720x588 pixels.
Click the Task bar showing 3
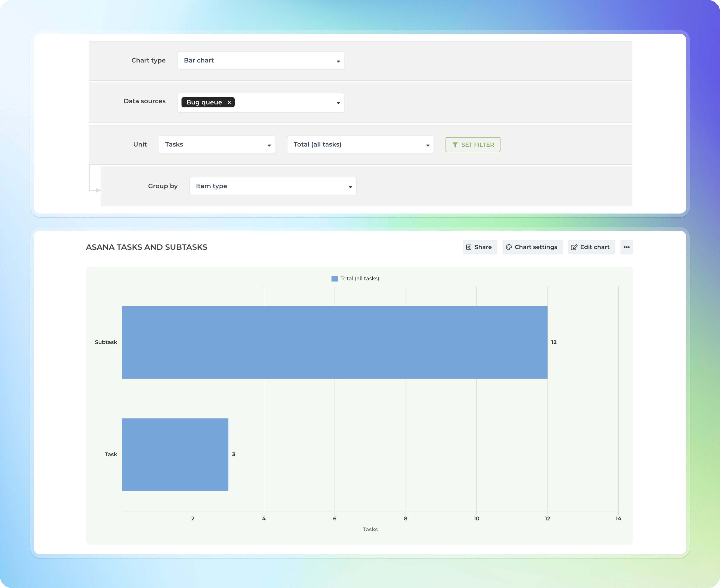point(175,454)
